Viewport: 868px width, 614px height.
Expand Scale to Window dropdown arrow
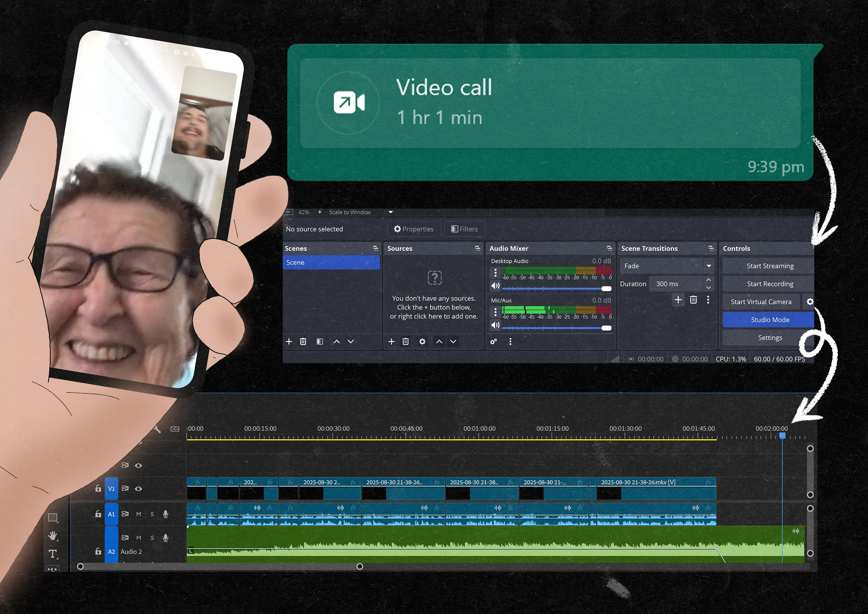click(x=391, y=212)
